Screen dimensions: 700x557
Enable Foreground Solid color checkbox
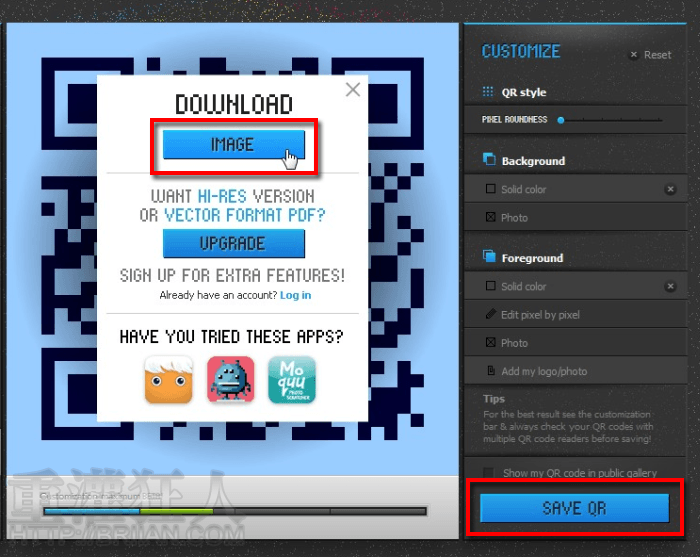(490, 287)
